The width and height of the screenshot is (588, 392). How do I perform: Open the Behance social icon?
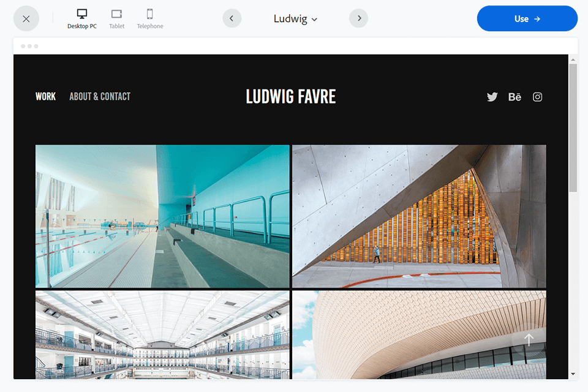click(514, 97)
